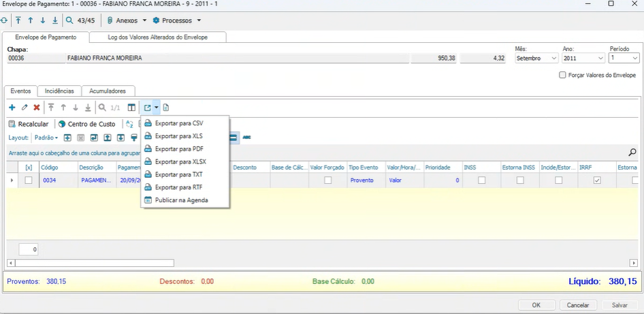This screenshot has width=644, height=314.
Task: Click the export icon in Eventos toolbar
Action: coord(148,108)
